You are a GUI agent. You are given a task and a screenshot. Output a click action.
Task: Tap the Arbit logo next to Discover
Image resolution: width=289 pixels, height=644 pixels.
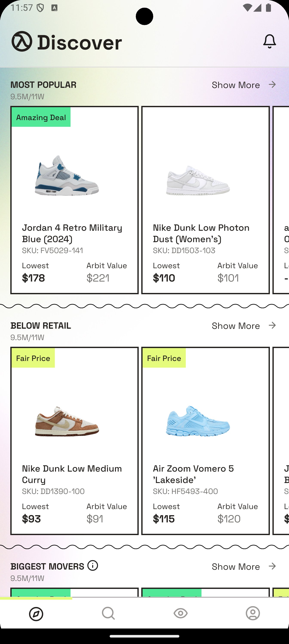tap(22, 42)
